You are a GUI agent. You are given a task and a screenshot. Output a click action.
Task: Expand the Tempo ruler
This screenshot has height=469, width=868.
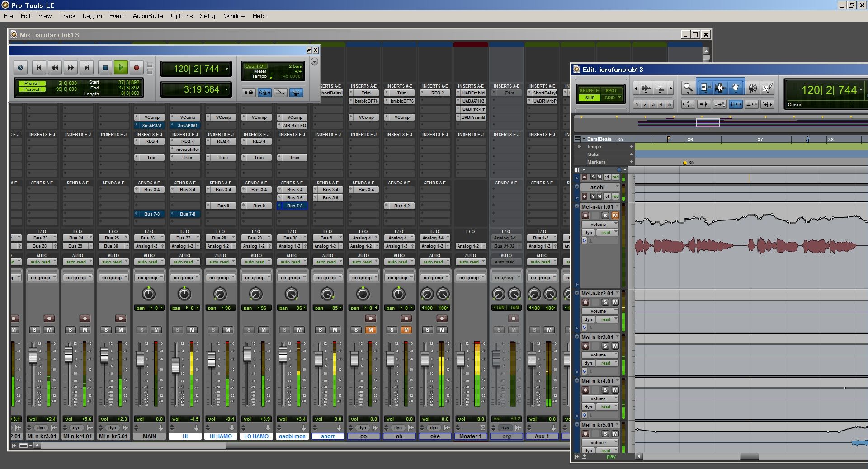580,147
